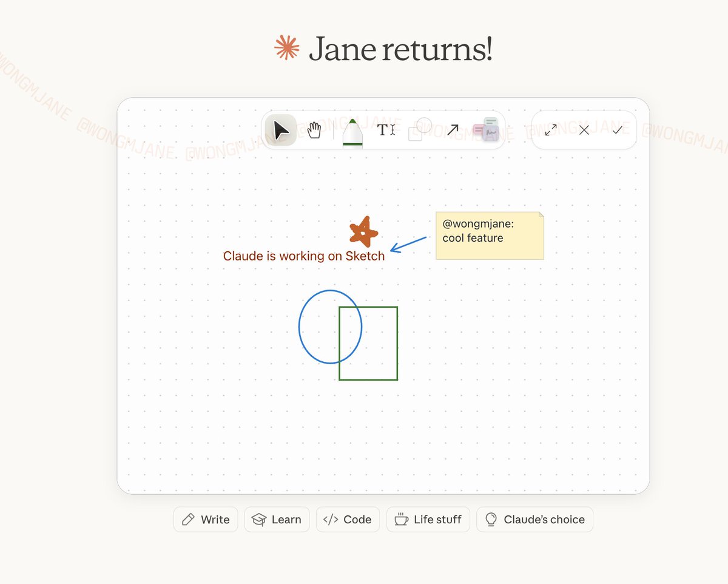Choose the arrow line tool
Screen dimensions: 728x584
[453, 130]
